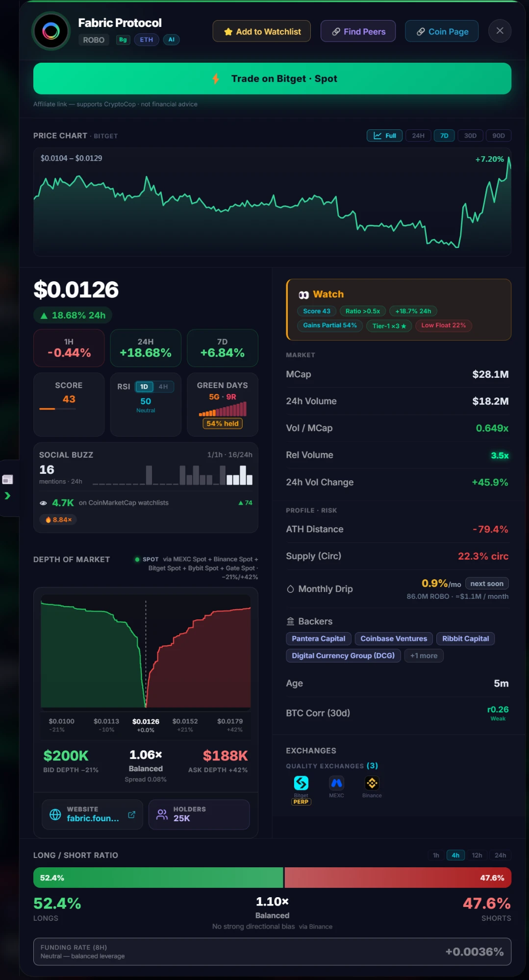Click the lightning bolt trade icon
This screenshot has height=980, width=529.
pyautogui.click(x=216, y=78)
